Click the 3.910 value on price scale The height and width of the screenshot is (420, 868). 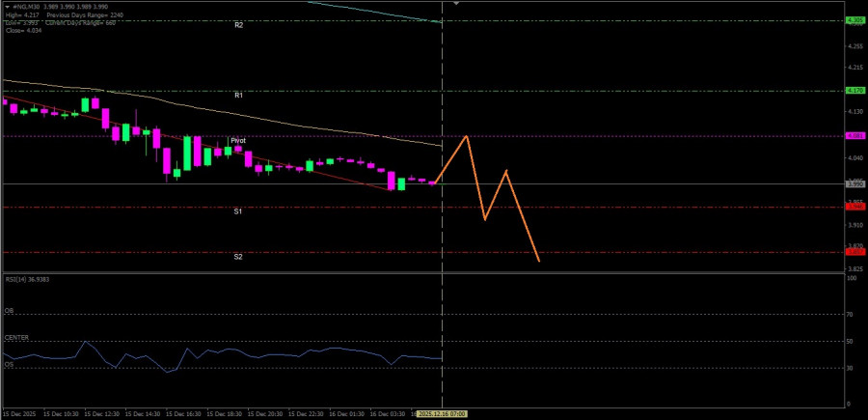click(x=854, y=225)
